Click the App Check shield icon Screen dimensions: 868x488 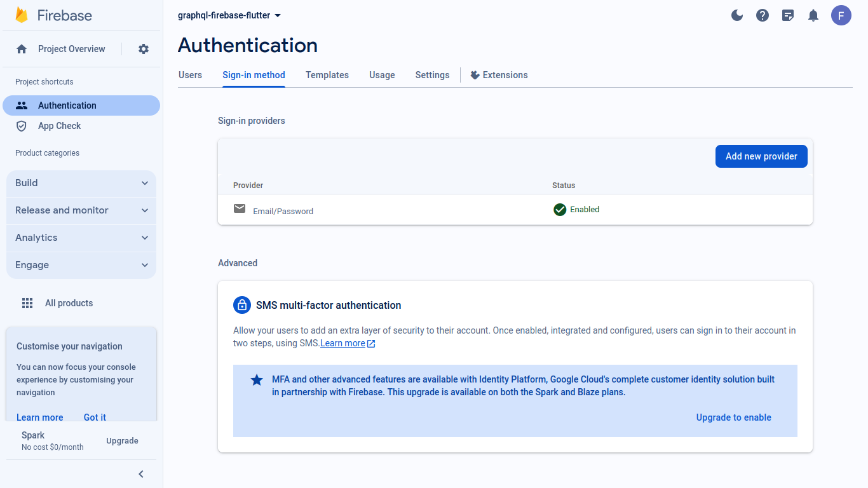[22, 126]
